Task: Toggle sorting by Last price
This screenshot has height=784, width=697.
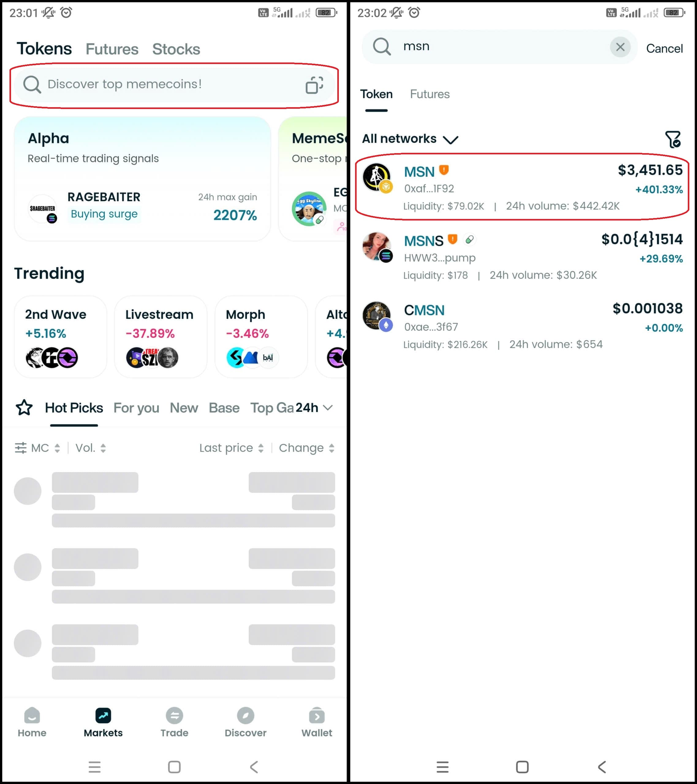Action: pos(231,448)
